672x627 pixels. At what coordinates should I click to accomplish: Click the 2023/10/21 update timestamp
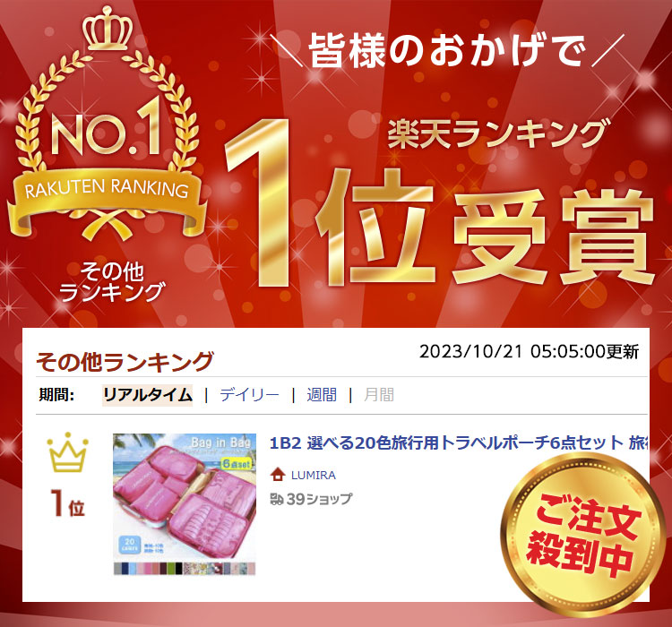530,352
